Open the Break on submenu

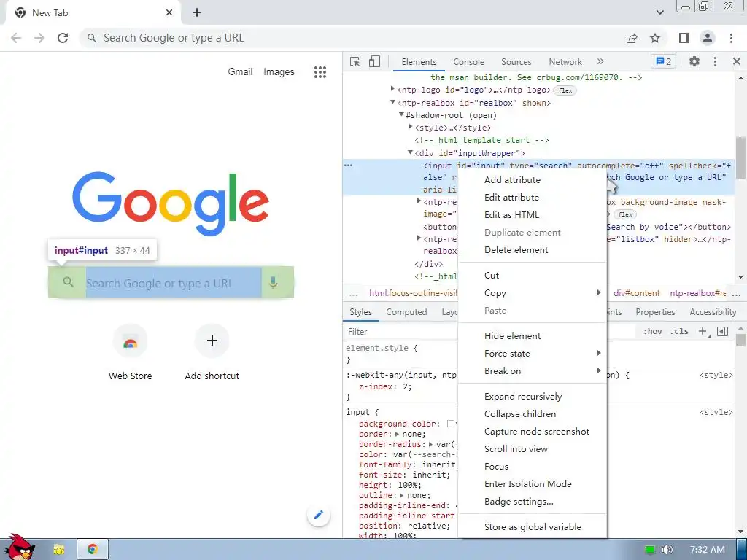tap(532, 371)
